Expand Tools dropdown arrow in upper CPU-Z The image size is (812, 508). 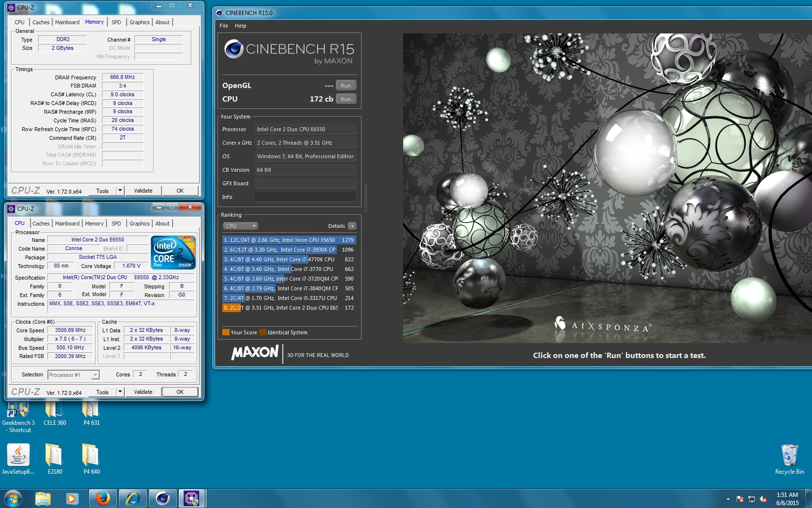click(x=120, y=191)
